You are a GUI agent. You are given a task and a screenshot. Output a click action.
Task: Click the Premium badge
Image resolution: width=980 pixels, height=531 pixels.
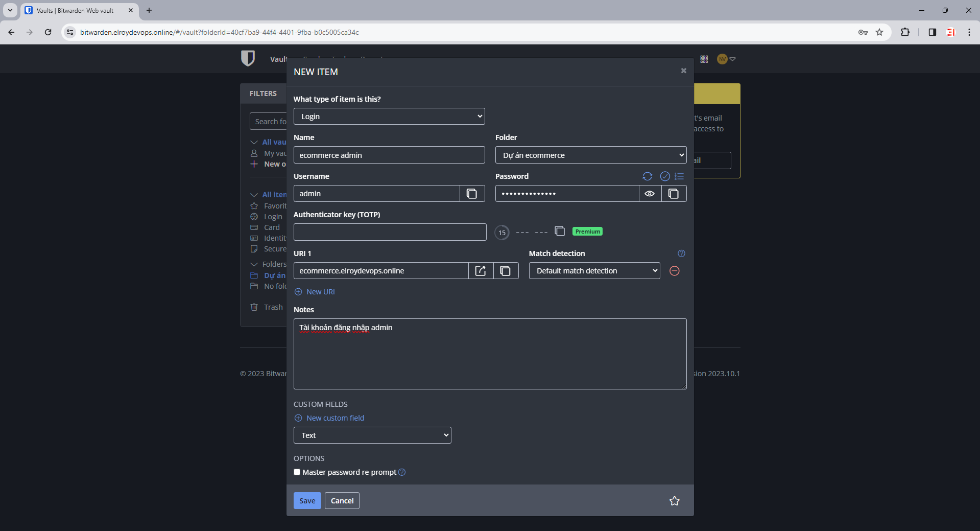tap(587, 232)
